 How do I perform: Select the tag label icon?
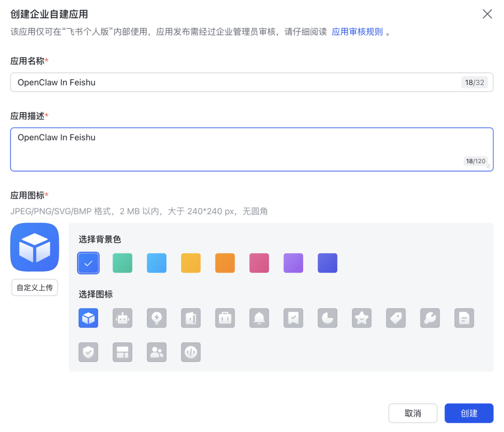(x=395, y=318)
